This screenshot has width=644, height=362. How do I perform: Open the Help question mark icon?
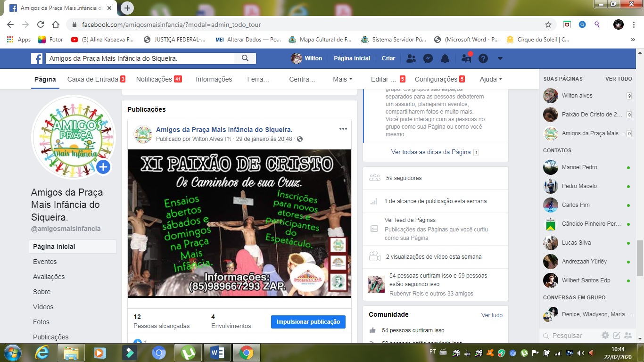coord(483,58)
